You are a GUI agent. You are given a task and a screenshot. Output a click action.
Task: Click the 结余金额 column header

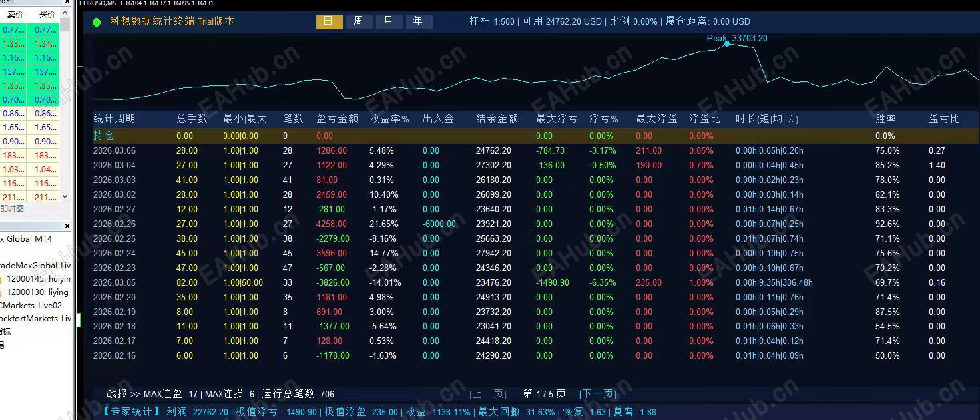[x=497, y=119]
